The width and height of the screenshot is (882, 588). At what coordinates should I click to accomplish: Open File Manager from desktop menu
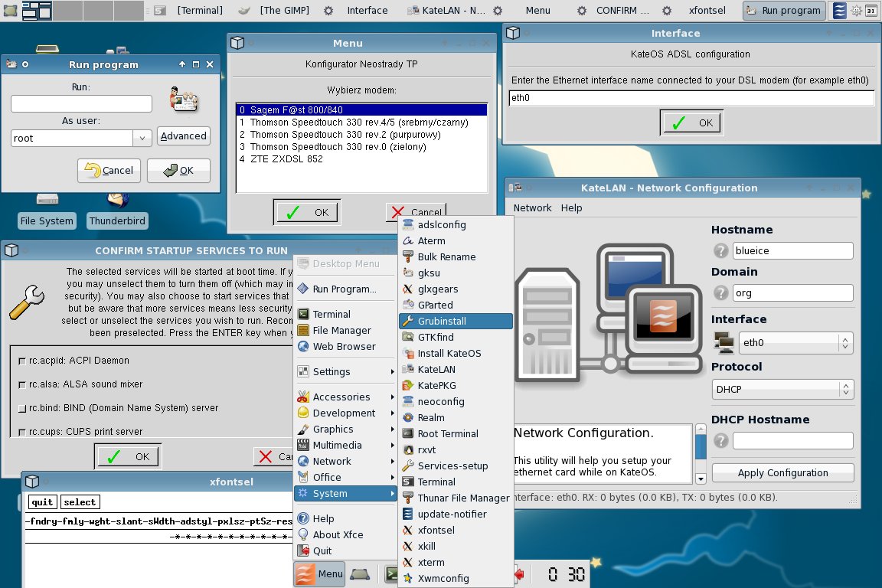[x=345, y=330]
